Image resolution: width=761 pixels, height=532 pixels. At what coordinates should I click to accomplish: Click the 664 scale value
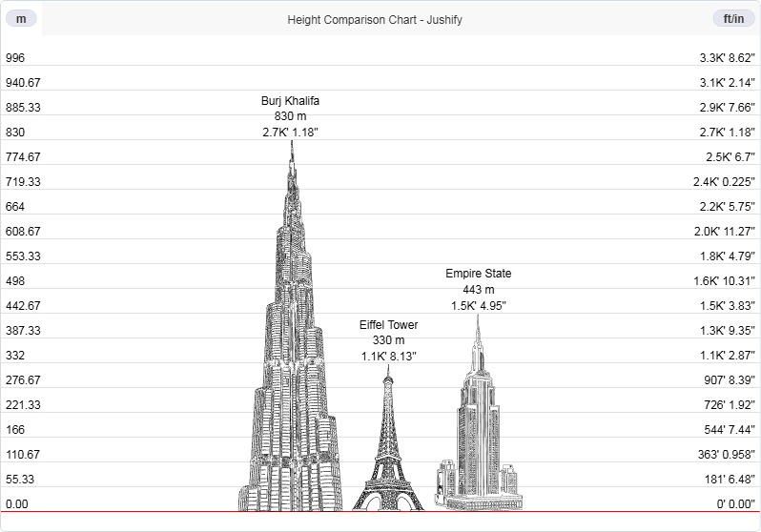[15, 206]
